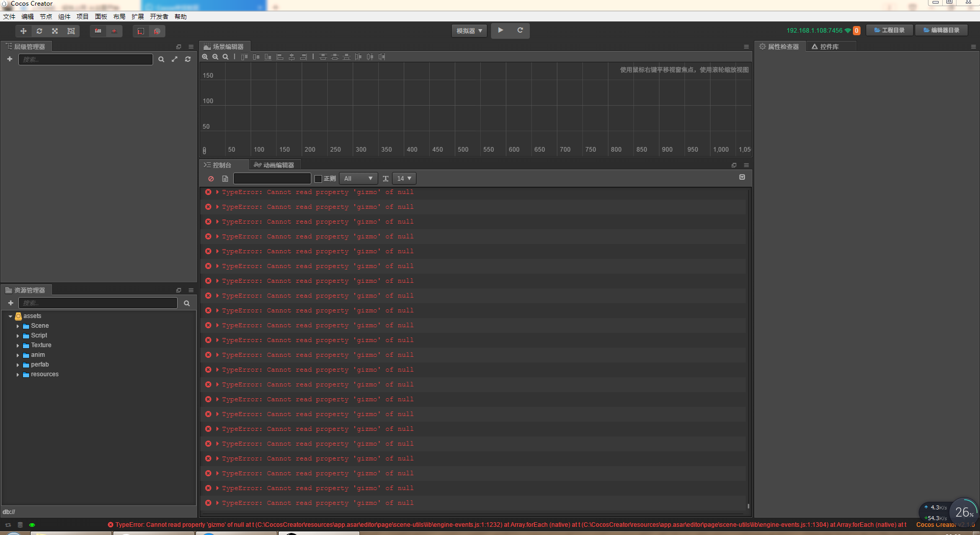Click expand-all arrows icon in 层级管理器
This screenshot has height=535, width=980.
[x=175, y=60]
